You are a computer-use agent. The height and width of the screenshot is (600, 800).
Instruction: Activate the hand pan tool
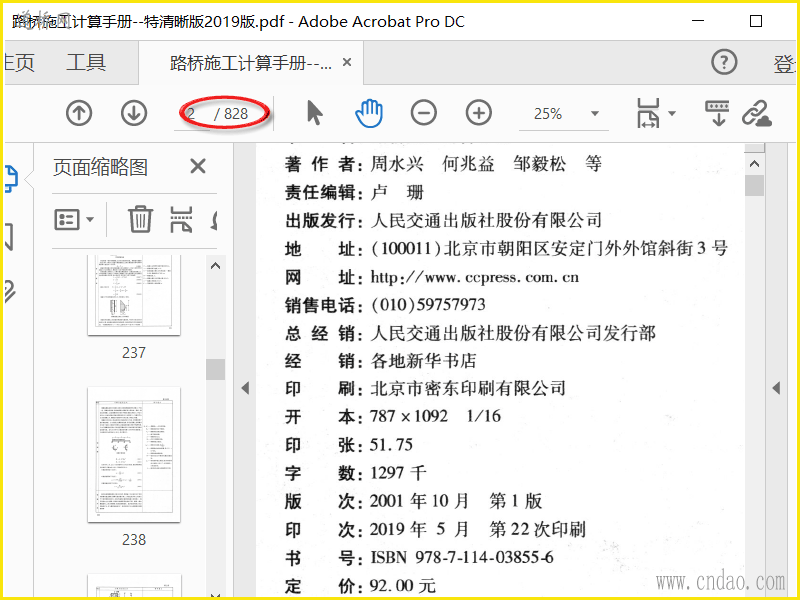click(x=369, y=113)
